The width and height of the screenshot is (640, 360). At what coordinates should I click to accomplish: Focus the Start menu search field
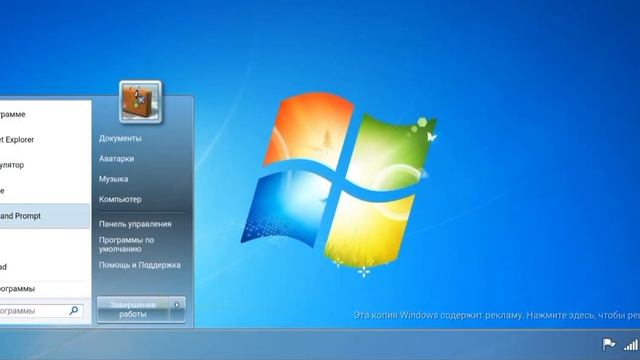(x=42, y=311)
